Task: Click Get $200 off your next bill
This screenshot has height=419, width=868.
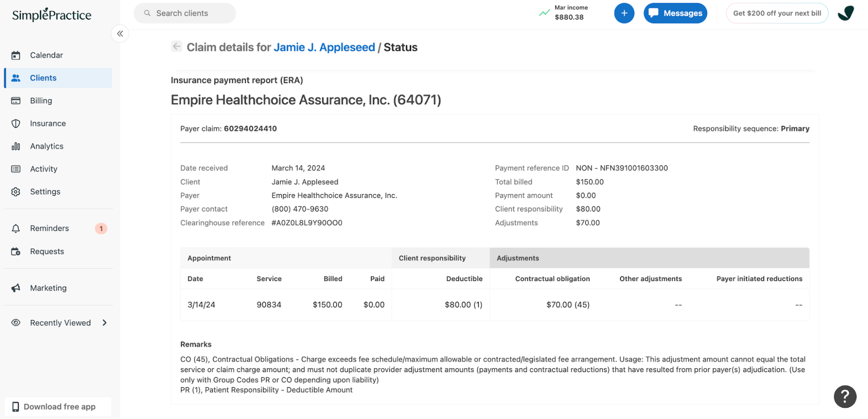Action: click(x=777, y=13)
